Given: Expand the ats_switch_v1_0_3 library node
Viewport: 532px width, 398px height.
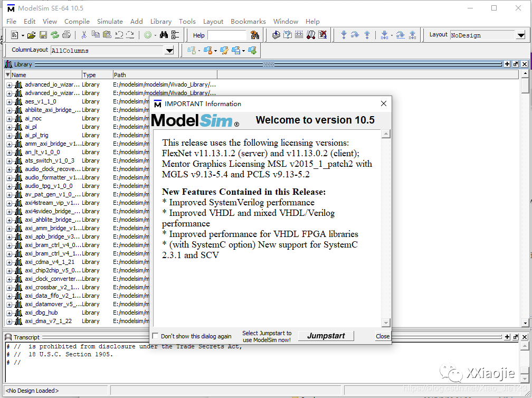Looking at the screenshot, I should point(9,161).
